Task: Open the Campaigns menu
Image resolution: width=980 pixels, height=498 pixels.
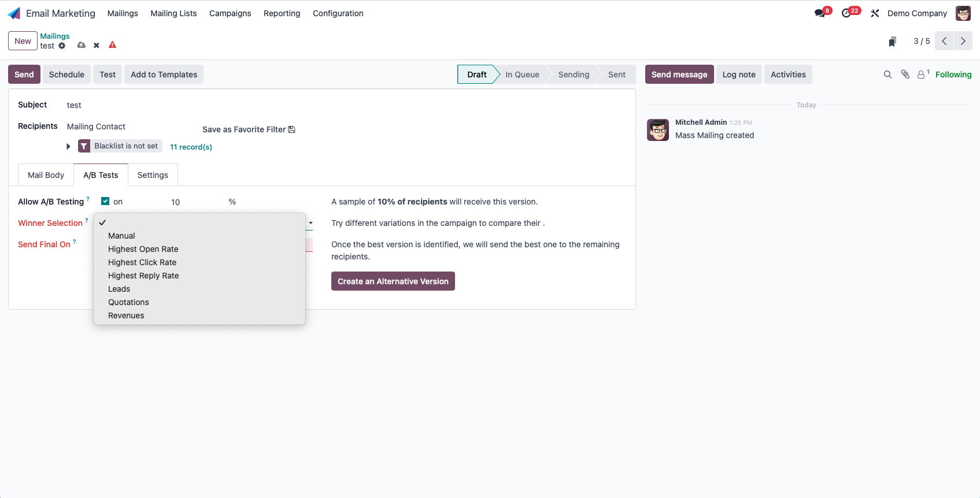Action: tap(230, 13)
